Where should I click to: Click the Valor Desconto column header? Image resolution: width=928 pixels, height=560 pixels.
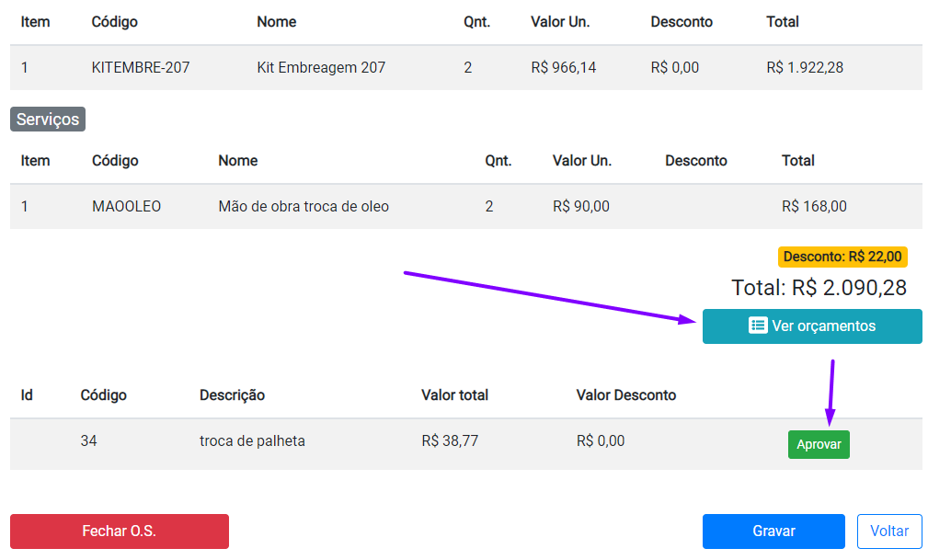625,394
